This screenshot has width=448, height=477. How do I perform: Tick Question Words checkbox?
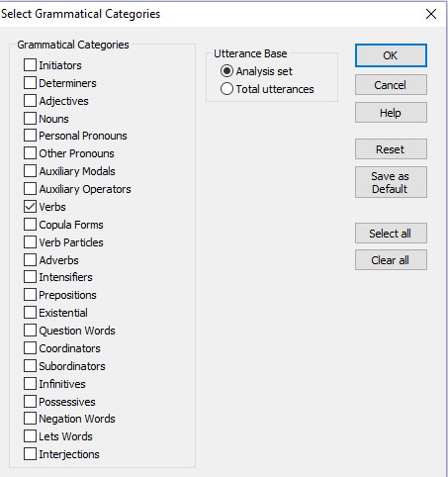click(30, 331)
